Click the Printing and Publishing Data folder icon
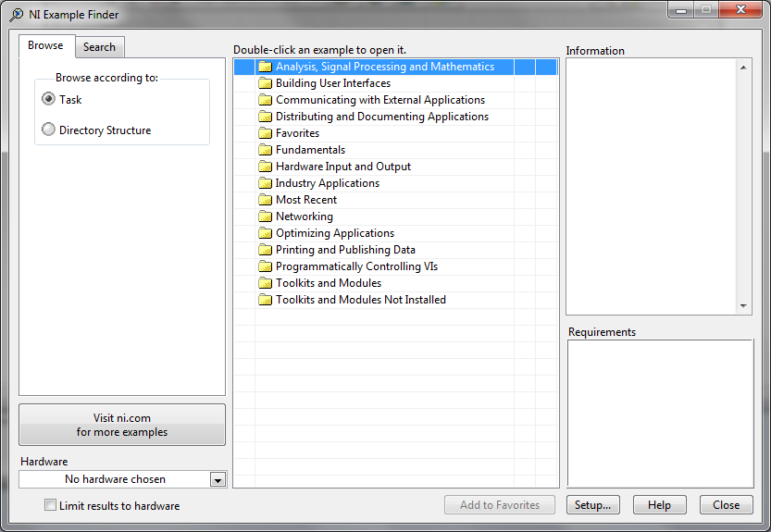 (265, 250)
